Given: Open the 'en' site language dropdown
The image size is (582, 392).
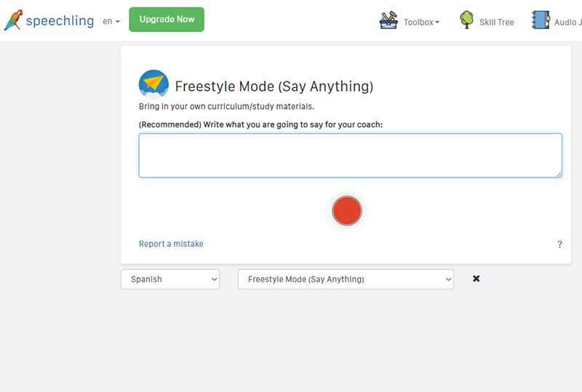Looking at the screenshot, I should pyautogui.click(x=111, y=22).
